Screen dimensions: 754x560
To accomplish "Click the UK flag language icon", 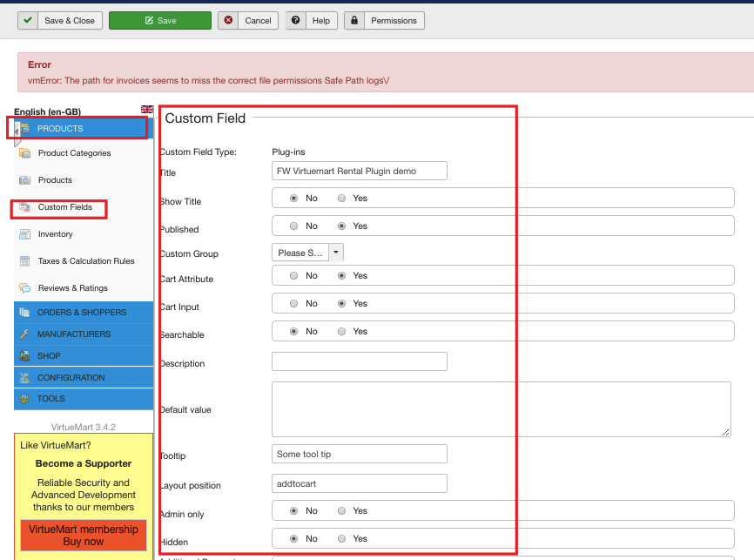I will click(x=146, y=110).
